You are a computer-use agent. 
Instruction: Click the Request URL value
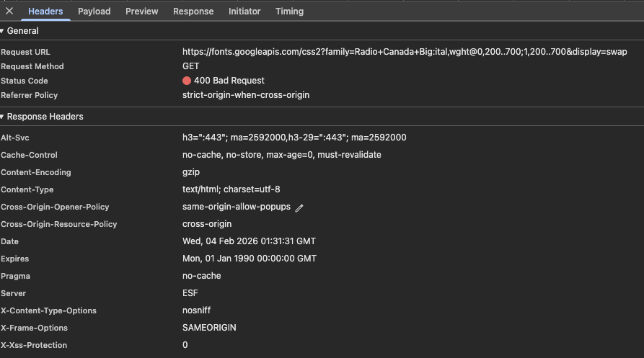[x=405, y=52]
